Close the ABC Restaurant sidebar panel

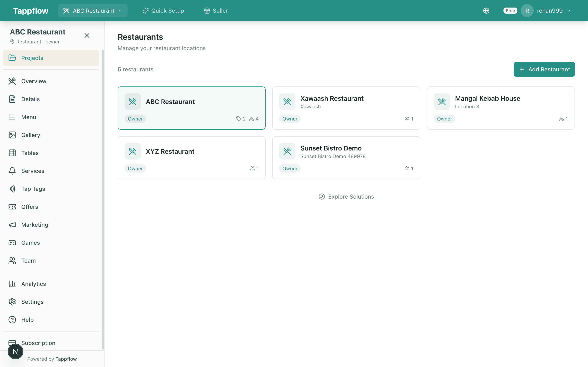87,35
